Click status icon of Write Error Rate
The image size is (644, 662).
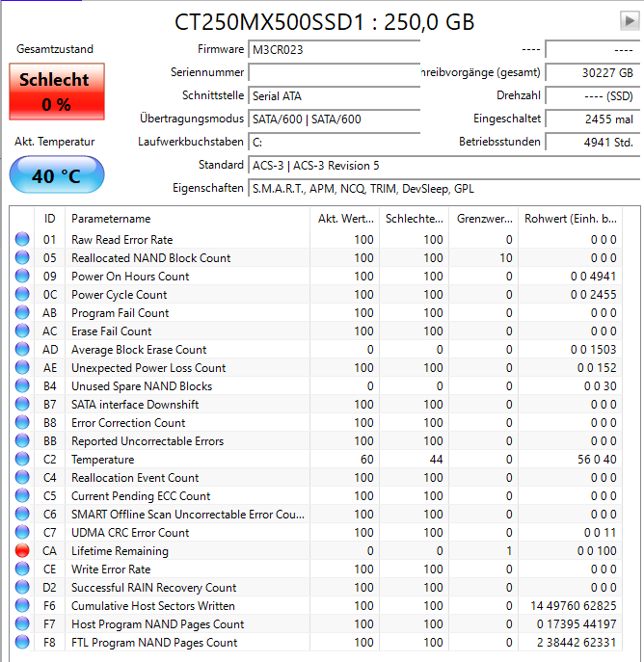pos(22,569)
